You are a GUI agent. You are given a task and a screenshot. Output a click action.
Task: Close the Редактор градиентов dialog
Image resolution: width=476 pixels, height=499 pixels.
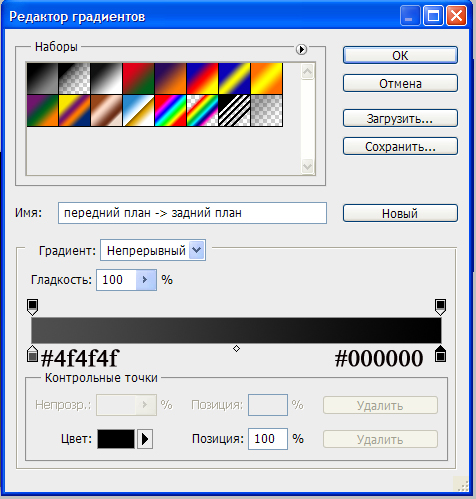(x=456, y=16)
